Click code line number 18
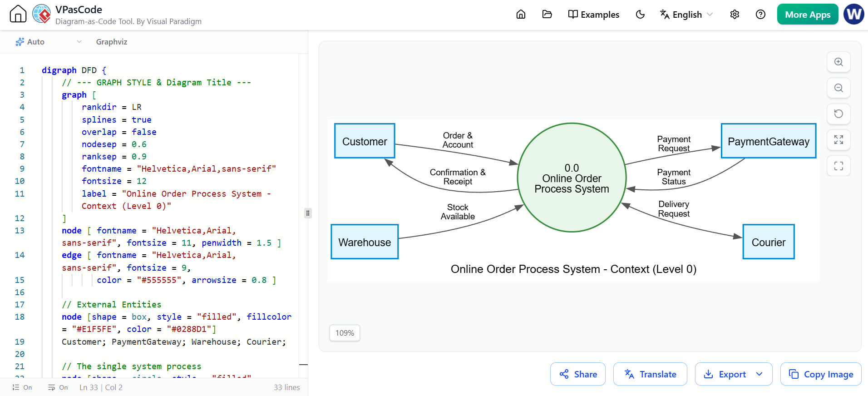Screen dimensions: 868x396 pyautogui.click(x=20, y=317)
